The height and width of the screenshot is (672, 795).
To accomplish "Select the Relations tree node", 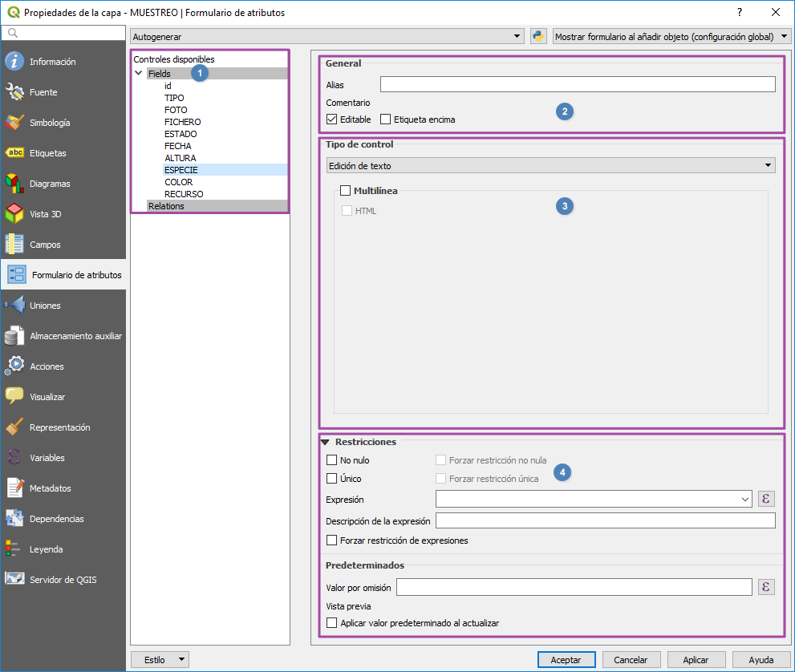I will tap(166, 206).
